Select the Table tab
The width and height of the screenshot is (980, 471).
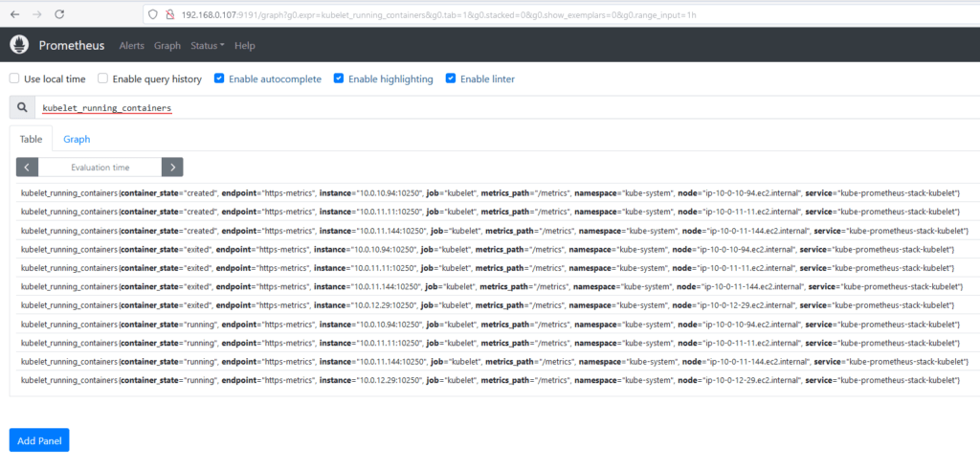(x=32, y=139)
